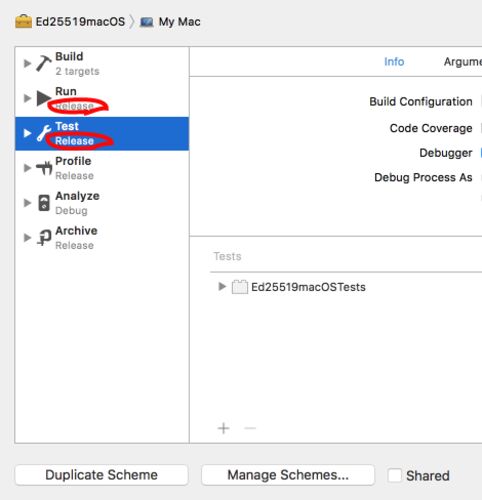This screenshot has width=482, height=500.
Task: Toggle the Shared checkbox
Action: (395, 475)
